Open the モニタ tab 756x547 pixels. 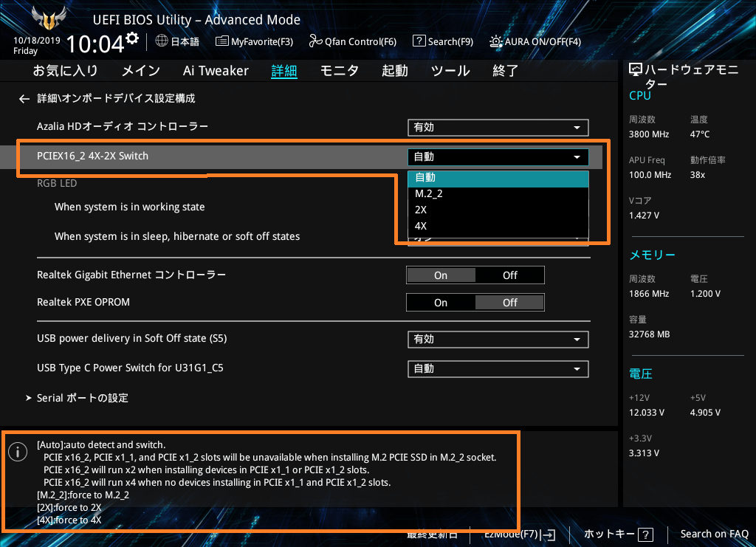(340, 71)
